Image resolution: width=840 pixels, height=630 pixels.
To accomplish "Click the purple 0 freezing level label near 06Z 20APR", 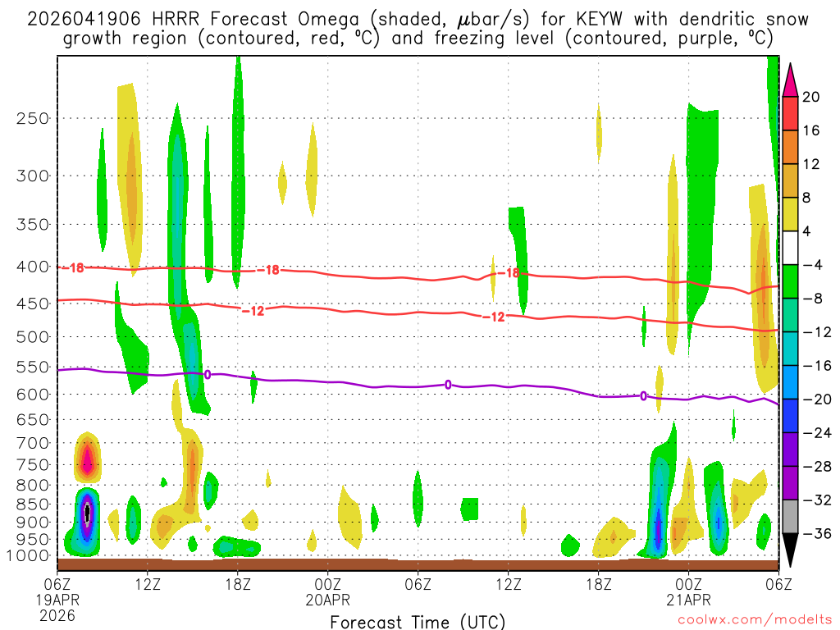I will coord(448,385).
